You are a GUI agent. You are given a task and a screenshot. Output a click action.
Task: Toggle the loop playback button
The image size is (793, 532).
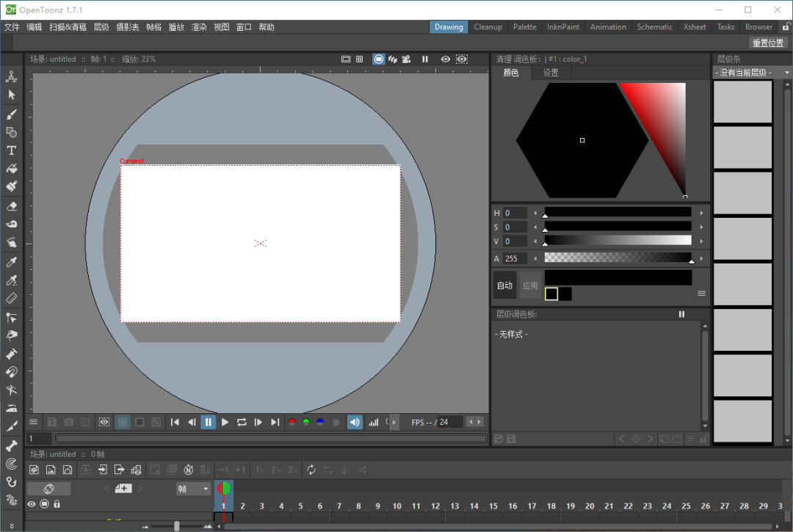(242, 423)
